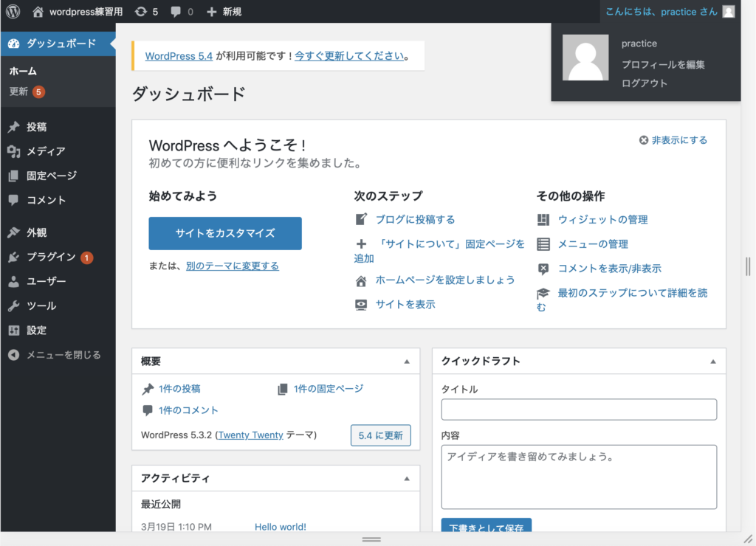Click the WordPress logo in admin bar

[x=13, y=12]
